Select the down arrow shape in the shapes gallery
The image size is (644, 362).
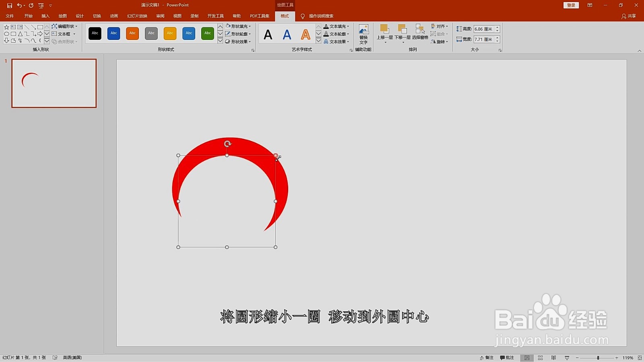pyautogui.click(x=6, y=41)
